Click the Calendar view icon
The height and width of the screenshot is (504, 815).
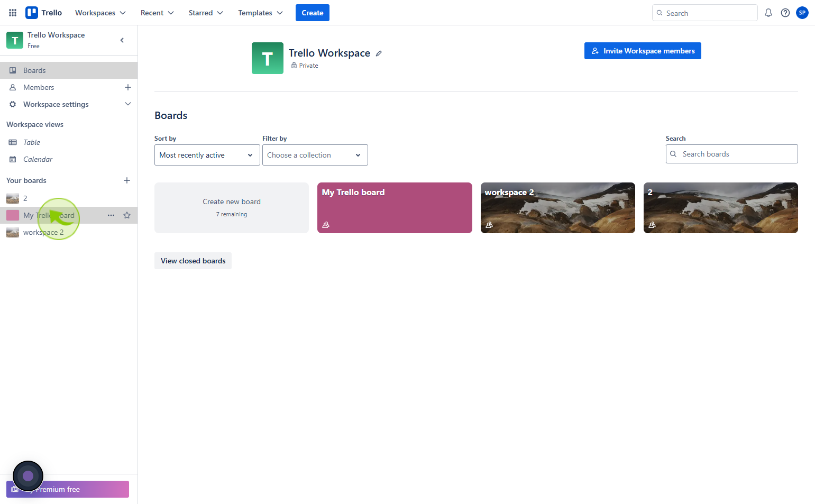tap(13, 159)
